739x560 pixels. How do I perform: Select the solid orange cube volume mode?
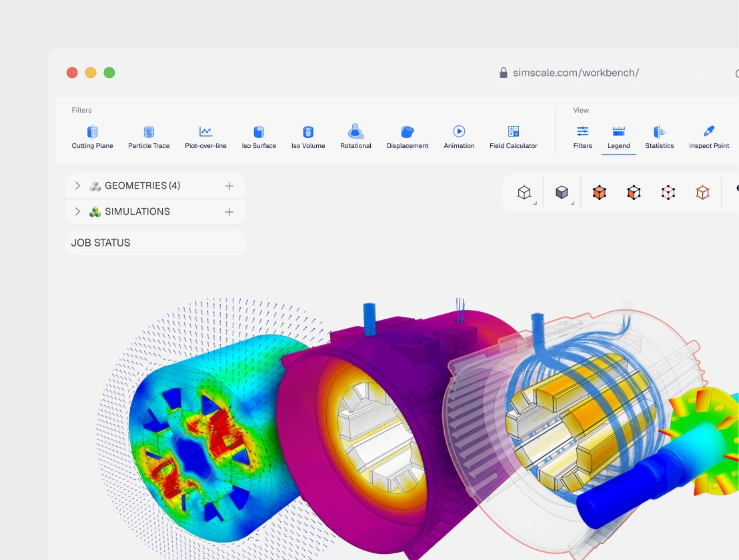click(600, 193)
